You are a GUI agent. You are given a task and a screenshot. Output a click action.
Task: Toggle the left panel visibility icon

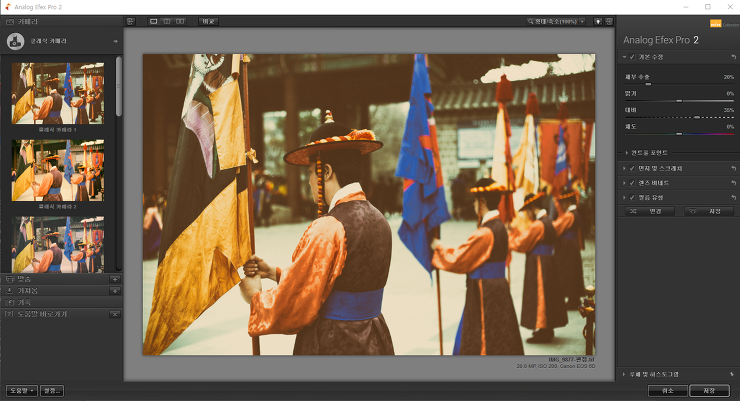(130, 20)
